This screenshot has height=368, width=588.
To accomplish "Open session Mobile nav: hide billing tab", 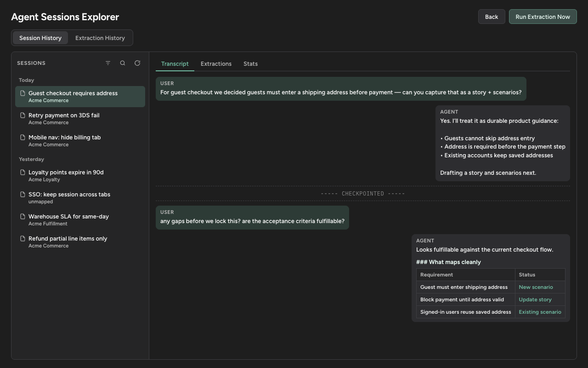I will 80,141.
